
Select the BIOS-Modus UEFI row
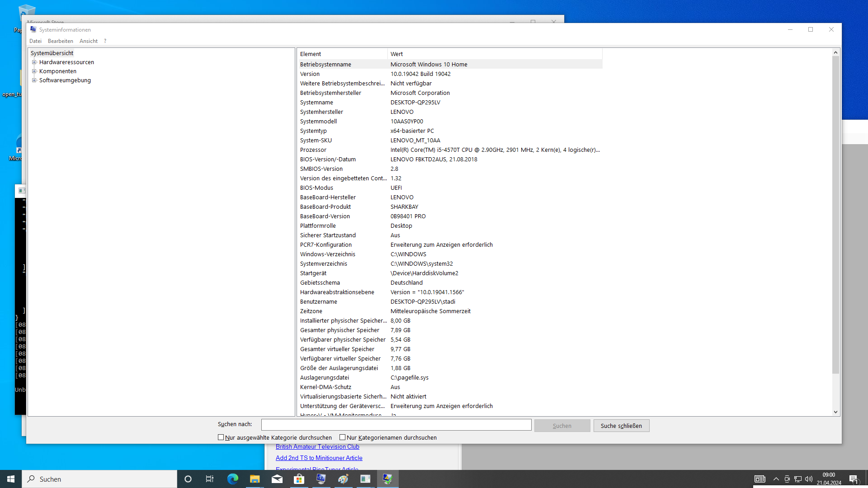click(450, 188)
